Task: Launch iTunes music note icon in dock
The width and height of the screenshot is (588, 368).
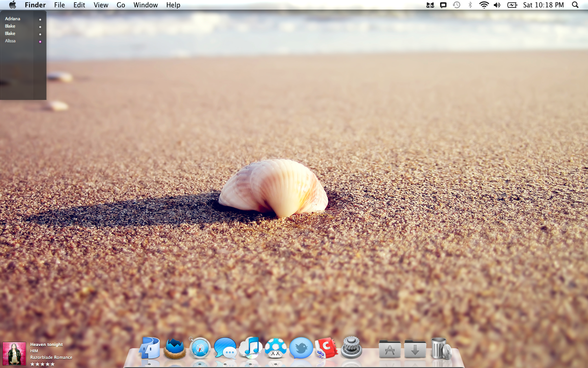Action: pyautogui.click(x=250, y=348)
